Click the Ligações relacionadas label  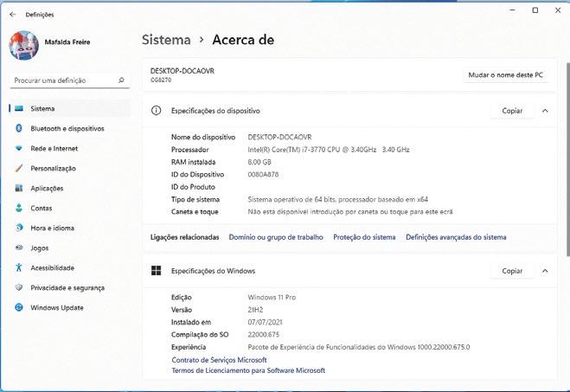click(185, 237)
